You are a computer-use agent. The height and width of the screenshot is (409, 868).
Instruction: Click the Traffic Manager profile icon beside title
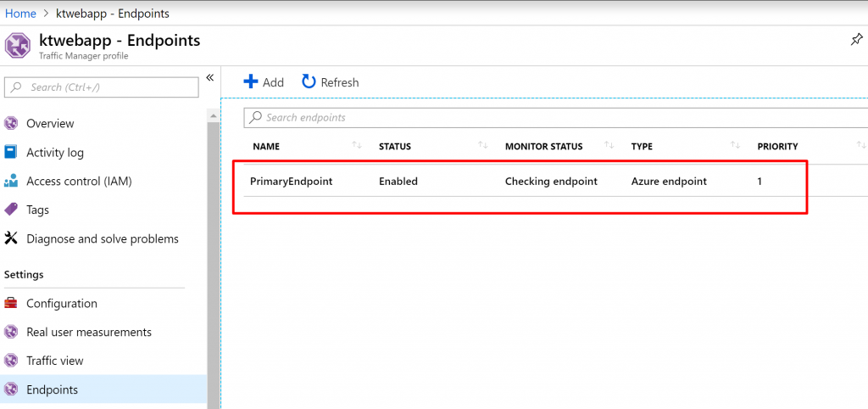(x=18, y=46)
